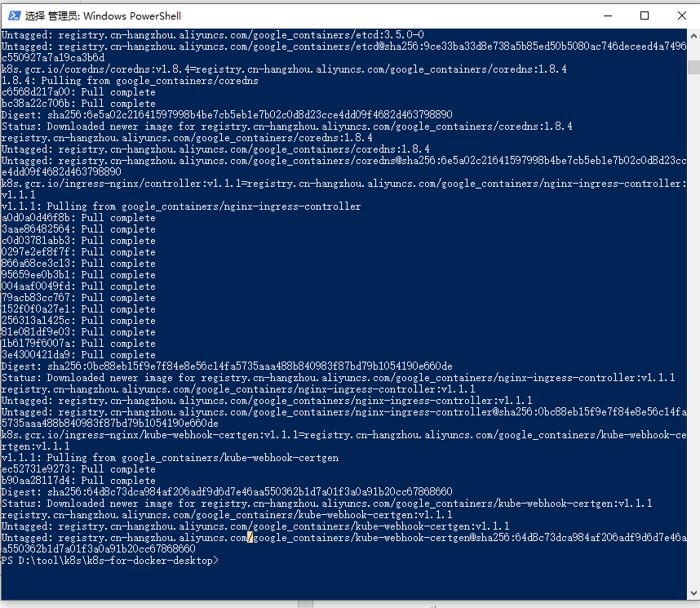The image size is (700, 608).
Task: Close the Windows PowerShell window
Action: click(x=682, y=16)
